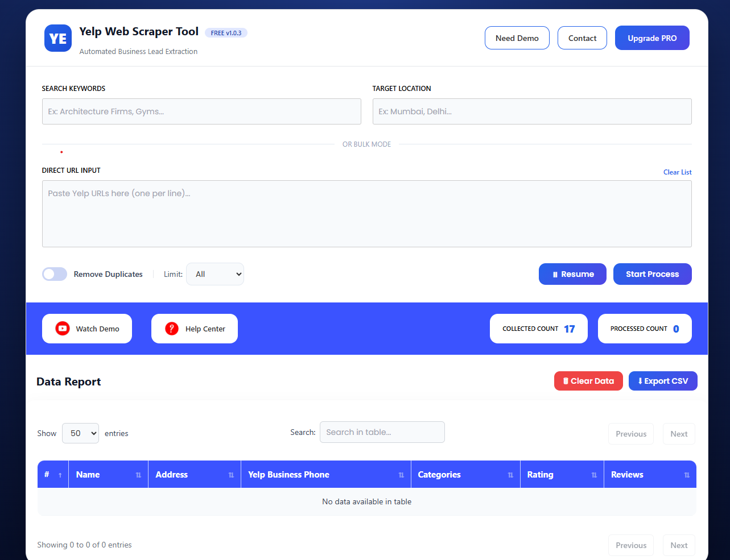Click the sort icon on the Rating column

tap(593, 474)
